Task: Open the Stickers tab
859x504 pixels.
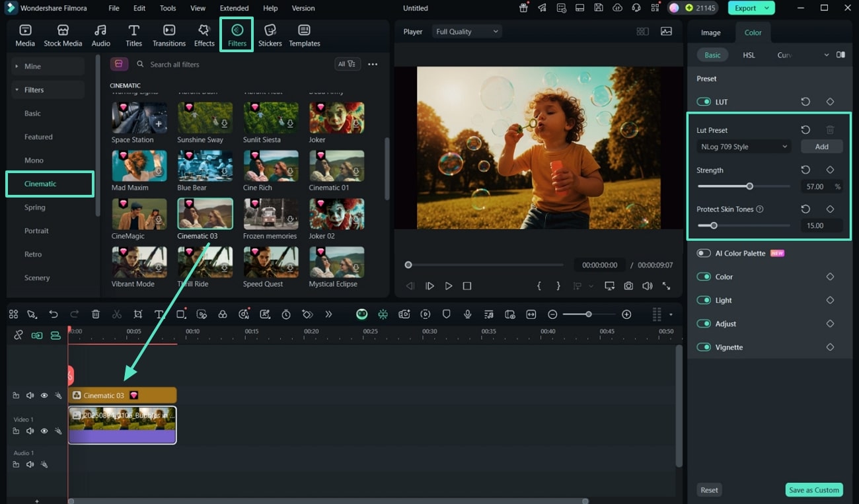Action: 270,36
